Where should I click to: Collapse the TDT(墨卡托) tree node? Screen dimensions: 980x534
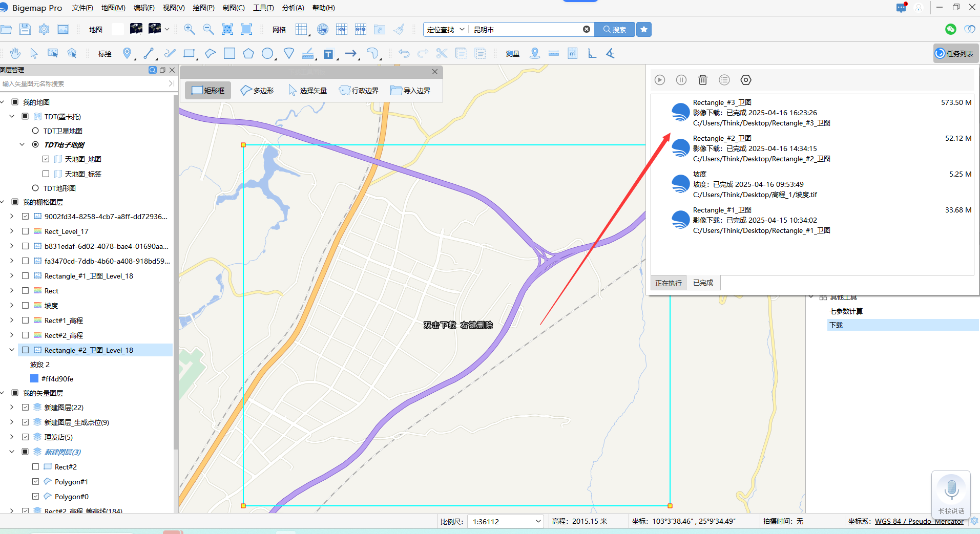point(12,116)
